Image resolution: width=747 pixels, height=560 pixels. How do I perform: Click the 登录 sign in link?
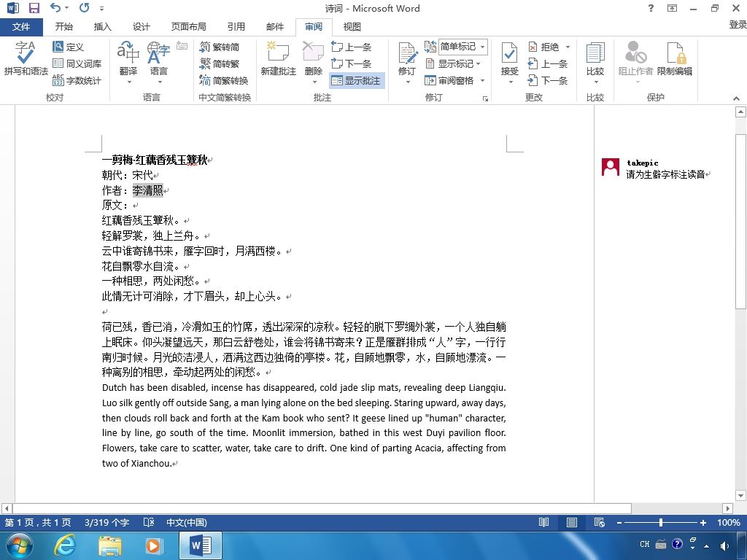[x=738, y=24]
